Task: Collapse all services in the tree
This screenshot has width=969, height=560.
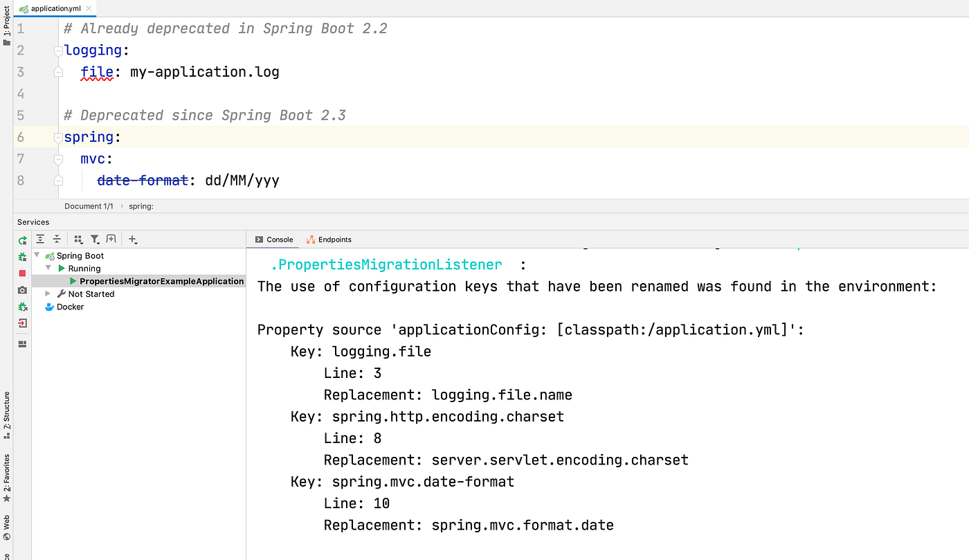Action: tap(57, 240)
